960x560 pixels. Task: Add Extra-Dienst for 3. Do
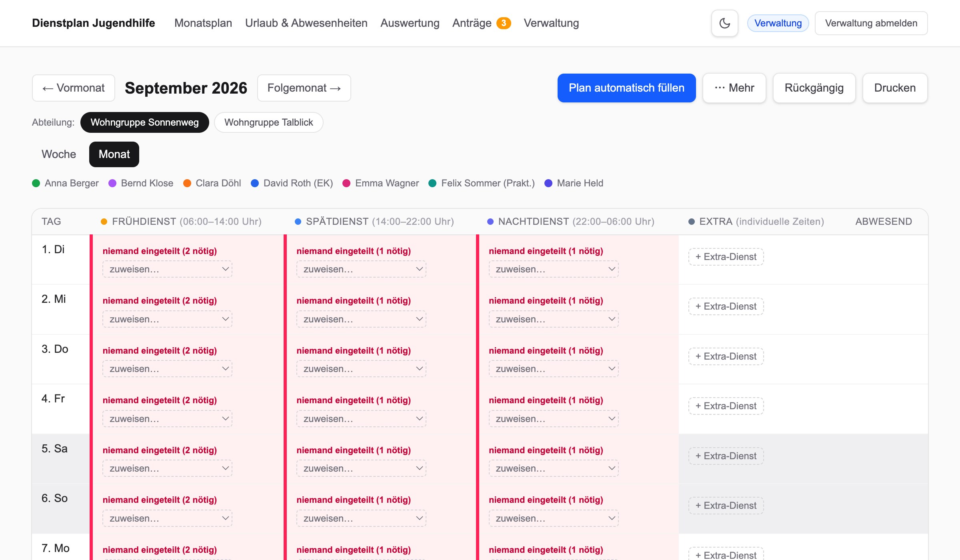tap(726, 356)
